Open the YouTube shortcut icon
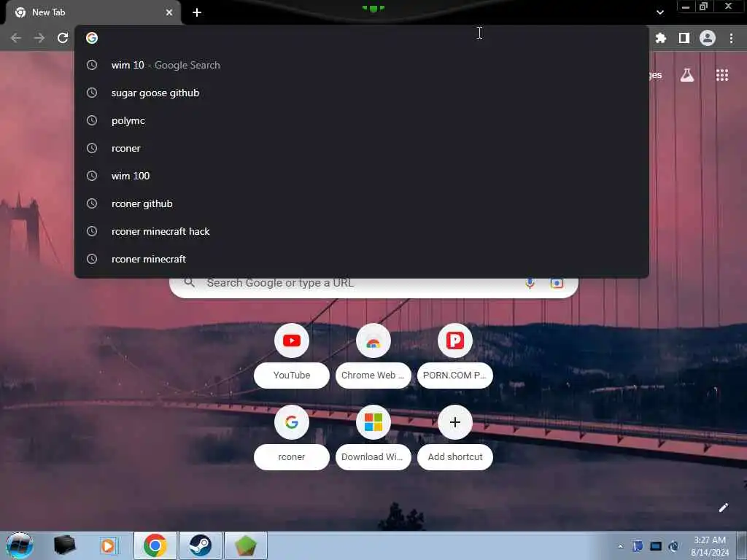The height and width of the screenshot is (560, 747). pyautogui.click(x=292, y=341)
